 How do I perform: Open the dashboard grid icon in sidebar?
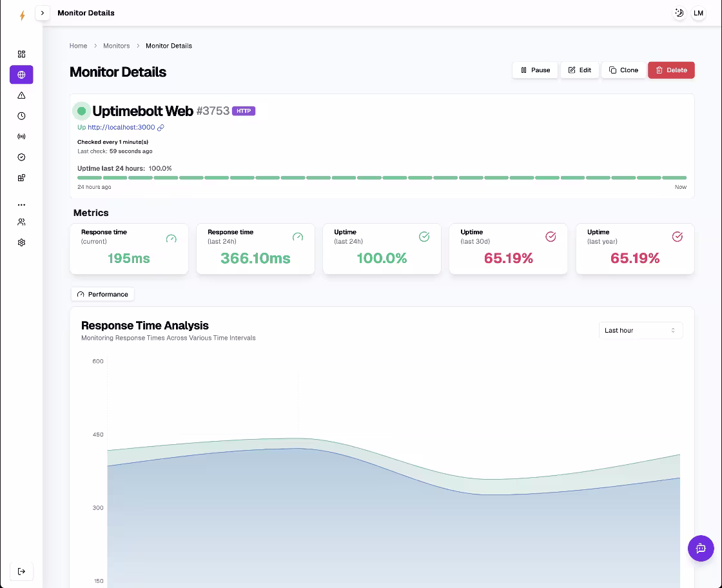coord(21,54)
